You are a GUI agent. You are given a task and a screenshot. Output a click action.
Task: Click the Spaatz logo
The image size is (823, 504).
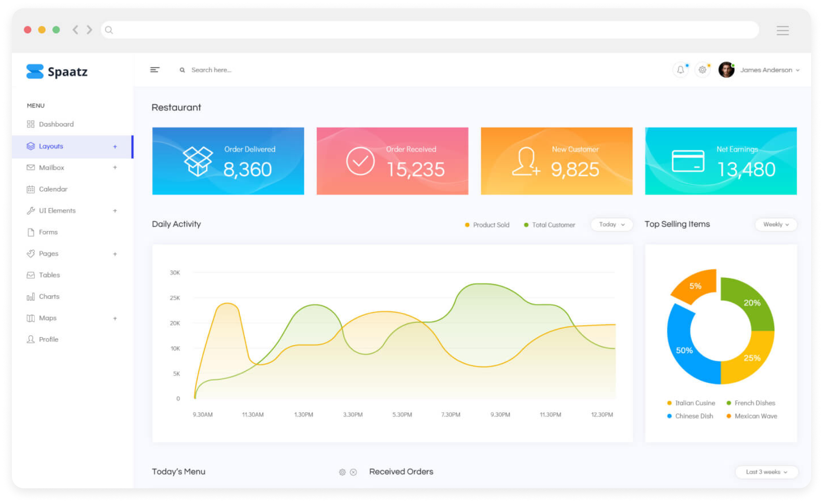pos(57,72)
